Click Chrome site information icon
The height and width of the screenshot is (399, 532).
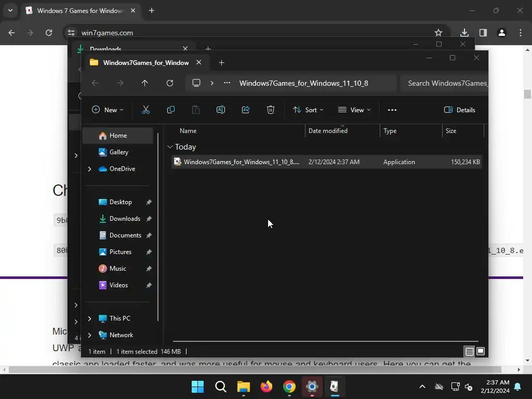(71, 33)
